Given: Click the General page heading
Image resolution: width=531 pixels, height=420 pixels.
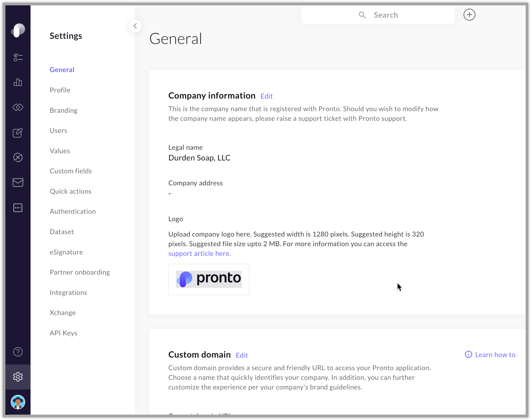Looking at the screenshot, I should coord(175,39).
